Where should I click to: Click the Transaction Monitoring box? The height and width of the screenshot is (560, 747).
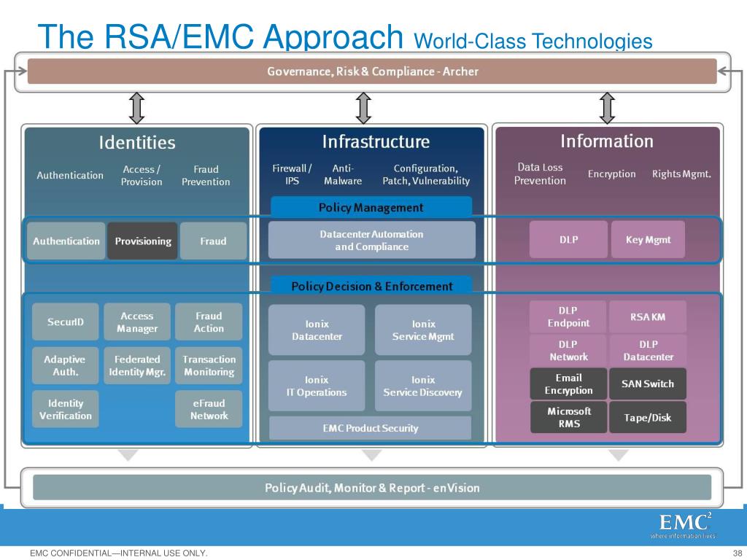[x=209, y=365]
